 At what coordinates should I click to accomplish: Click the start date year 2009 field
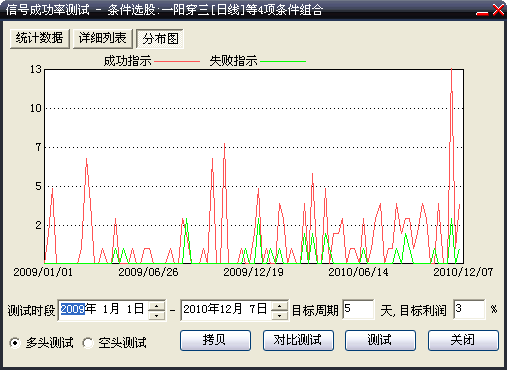click(x=73, y=309)
